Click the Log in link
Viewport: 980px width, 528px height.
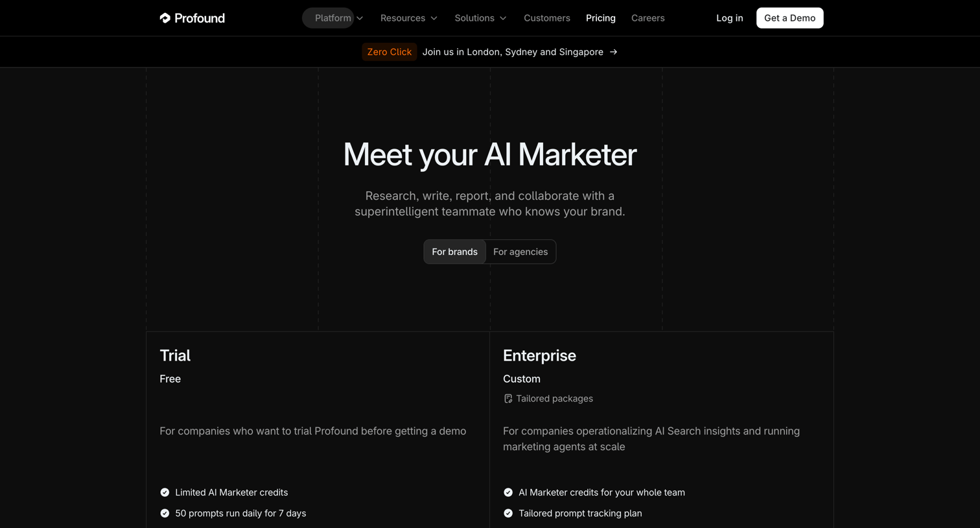[x=730, y=18]
